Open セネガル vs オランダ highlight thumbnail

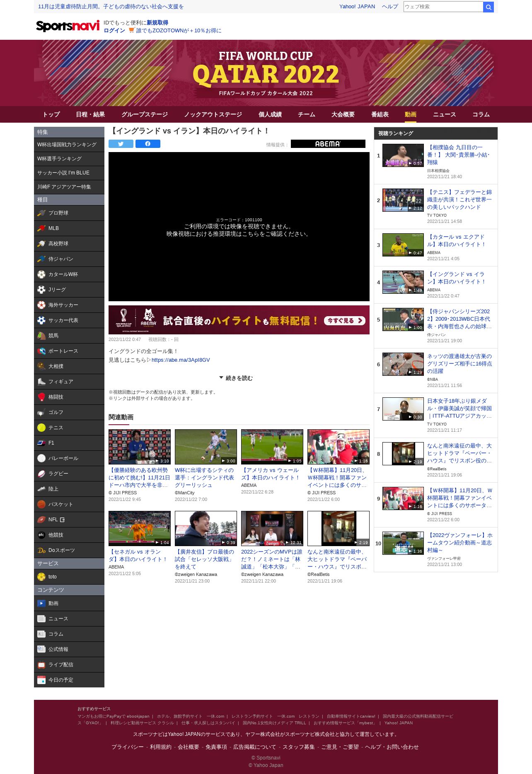140,528
